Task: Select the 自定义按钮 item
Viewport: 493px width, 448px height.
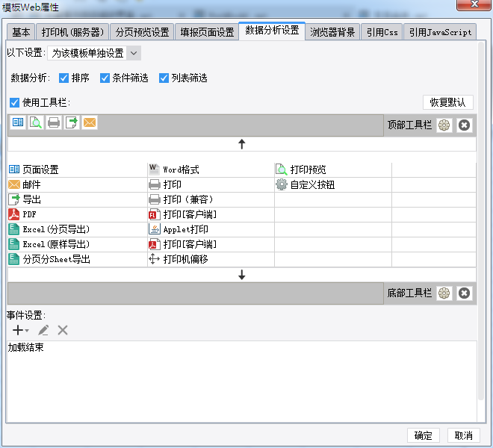Action: [333, 184]
